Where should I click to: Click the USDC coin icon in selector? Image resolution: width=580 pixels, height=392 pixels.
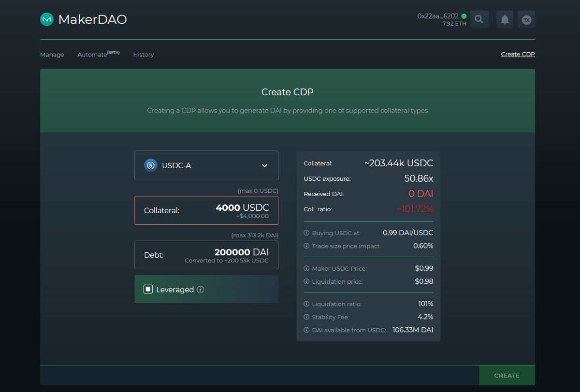(151, 165)
